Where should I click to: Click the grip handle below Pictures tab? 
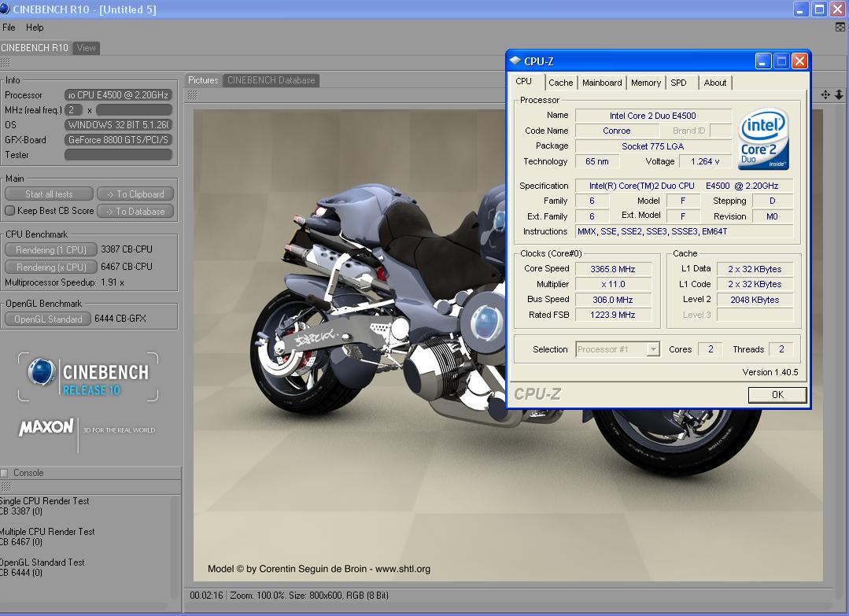192,94
